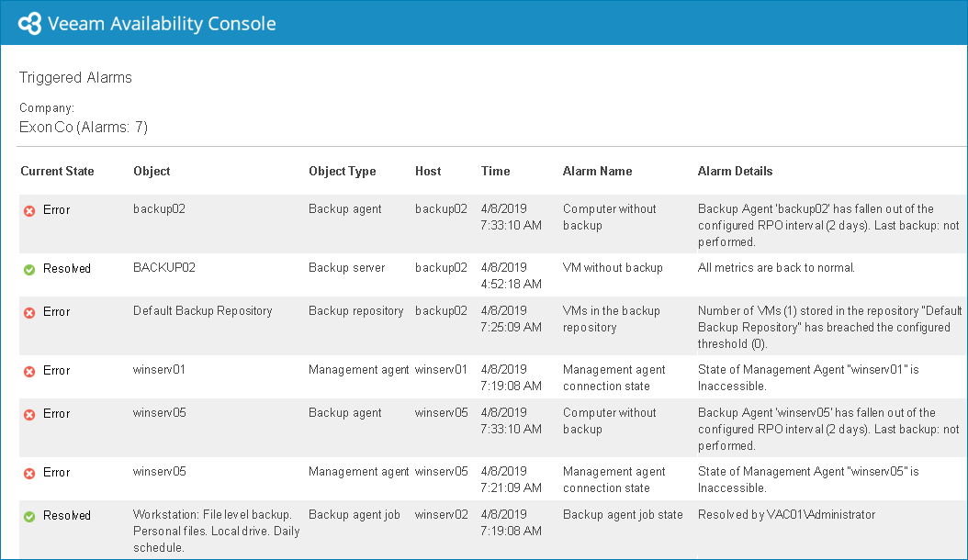Image resolution: width=968 pixels, height=560 pixels.
Task: Click the Alarm Name column header
Action: coord(597,171)
